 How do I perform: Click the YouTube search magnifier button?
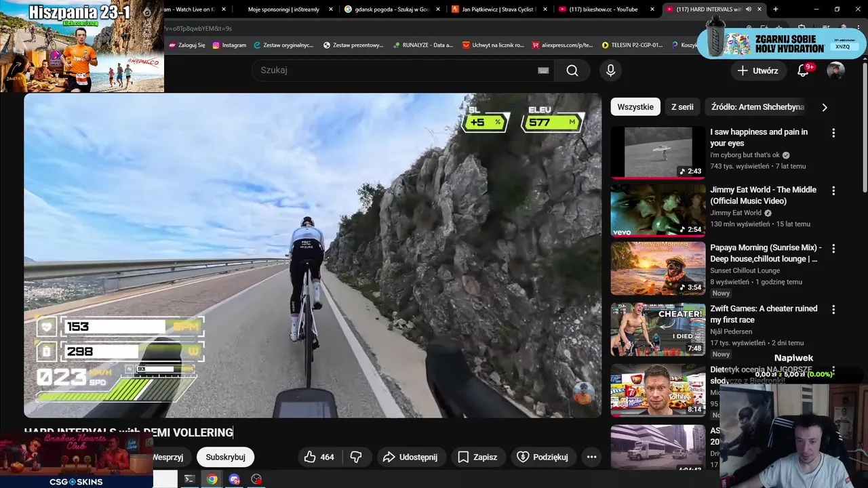pos(572,70)
